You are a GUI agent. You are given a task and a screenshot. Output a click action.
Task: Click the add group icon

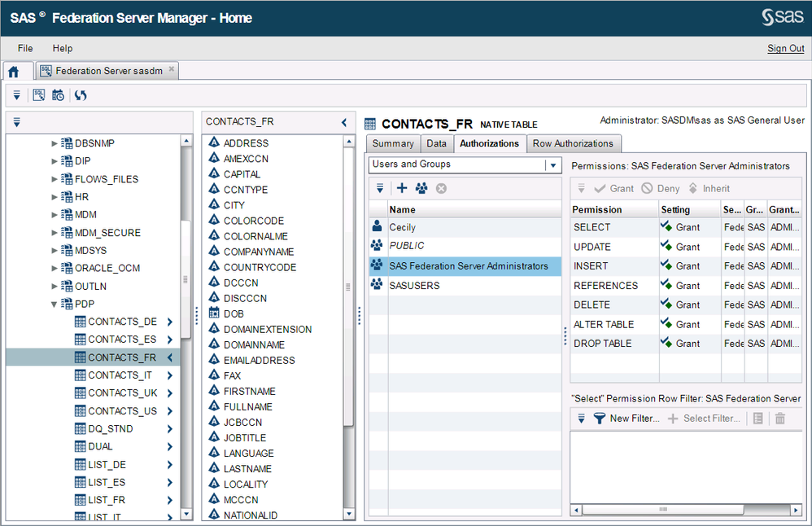(x=421, y=188)
